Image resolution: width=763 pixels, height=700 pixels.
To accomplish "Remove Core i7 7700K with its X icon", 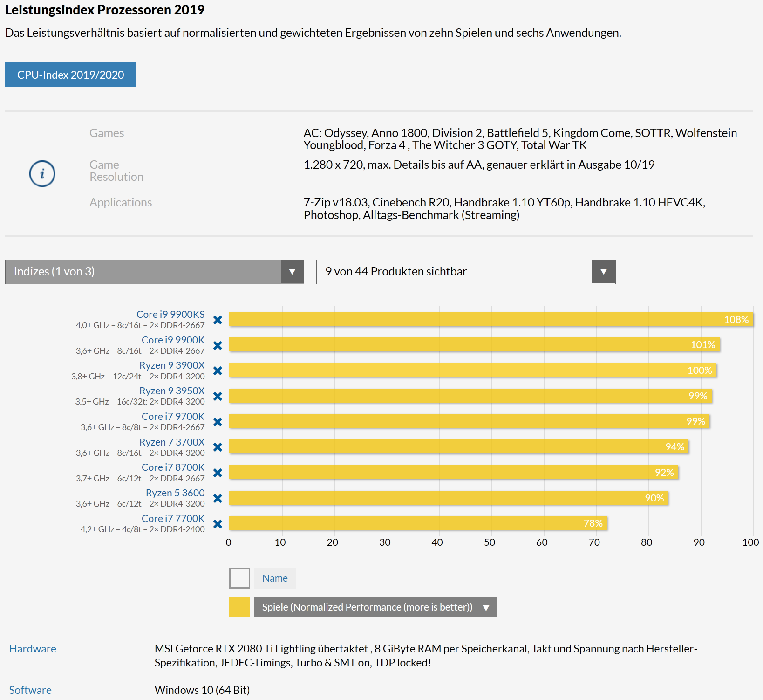I will (x=218, y=524).
